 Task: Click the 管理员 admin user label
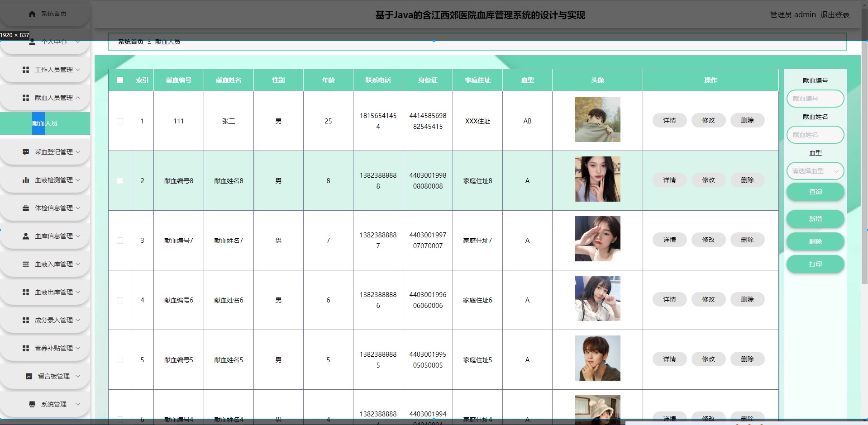(793, 15)
